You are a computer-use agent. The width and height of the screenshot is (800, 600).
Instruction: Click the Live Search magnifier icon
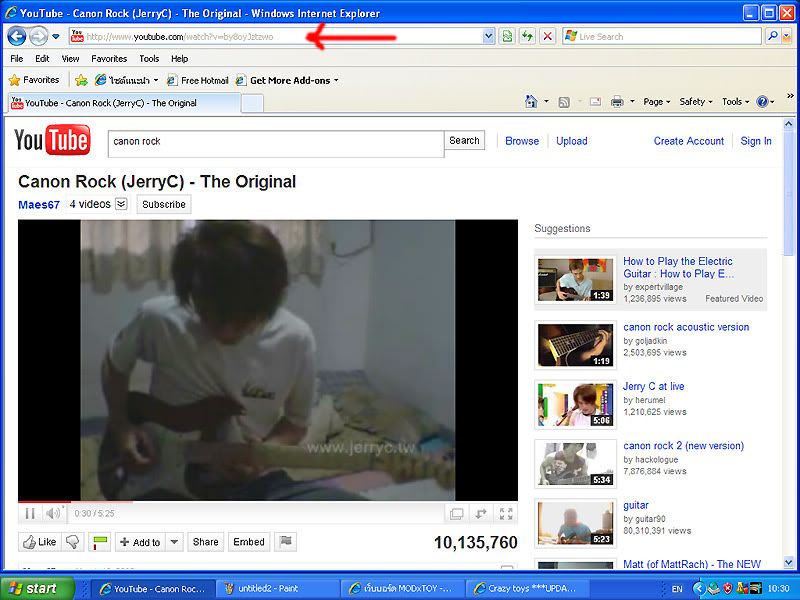(772, 36)
